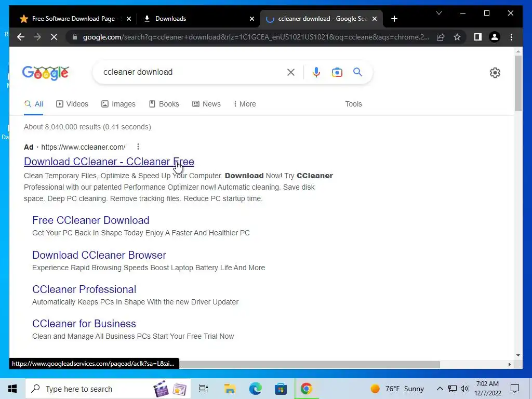
Task: Click the horizontal scrollbar thumb
Action: point(310,364)
